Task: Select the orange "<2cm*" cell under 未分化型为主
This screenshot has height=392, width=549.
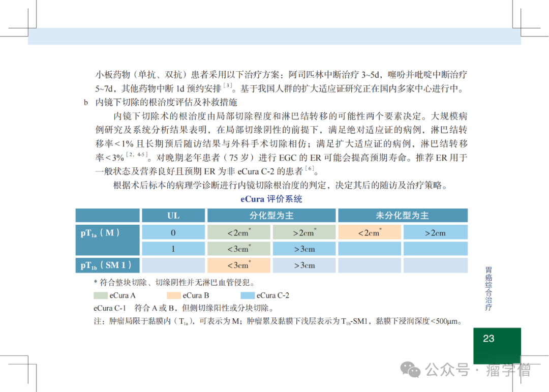Action: click(370, 232)
